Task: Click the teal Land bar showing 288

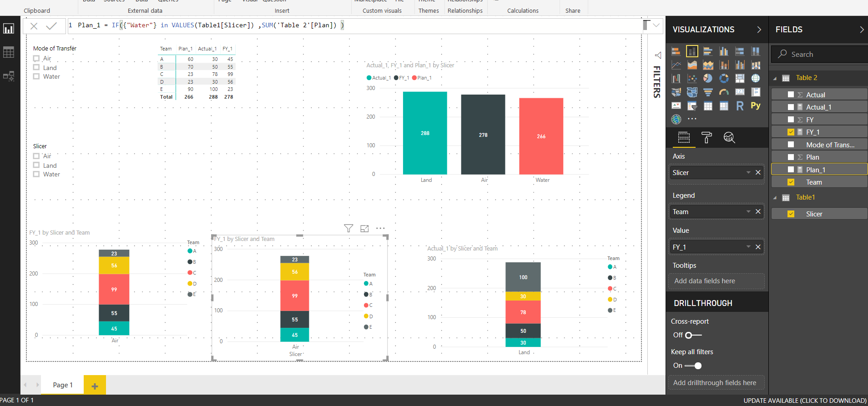Action: click(x=425, y=133)
